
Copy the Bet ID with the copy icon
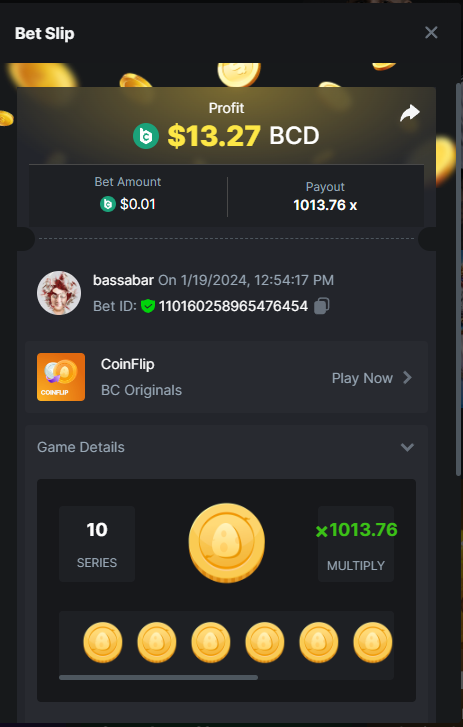pyautogui.click(x=322, y=306)
